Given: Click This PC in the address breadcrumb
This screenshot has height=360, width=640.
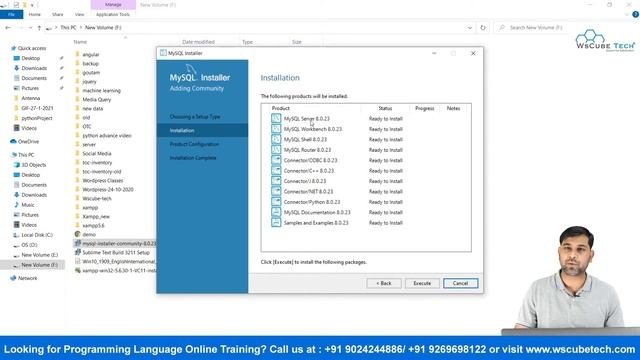Looking at the screenshot, I should click(x=68, y=28).
